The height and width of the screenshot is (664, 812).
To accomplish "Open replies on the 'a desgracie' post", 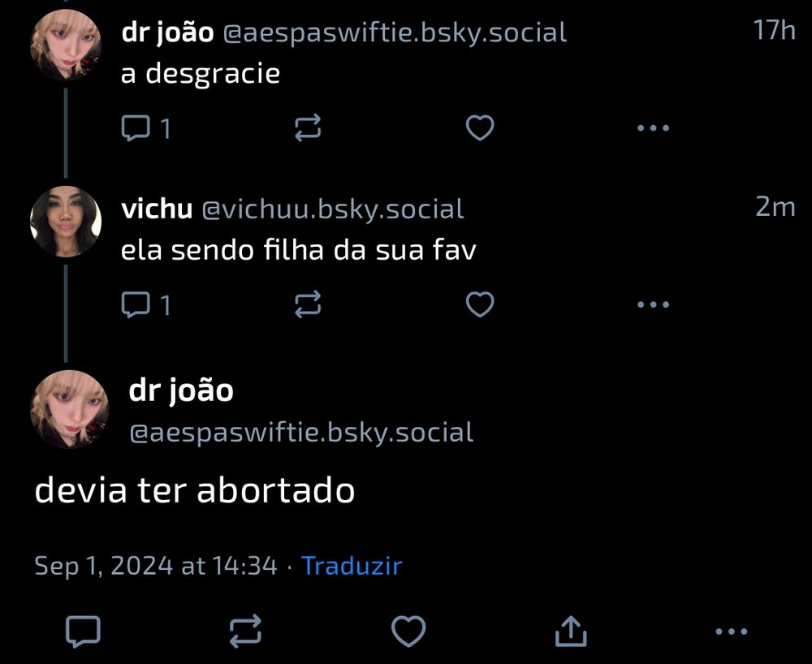I will coord(145,127).
